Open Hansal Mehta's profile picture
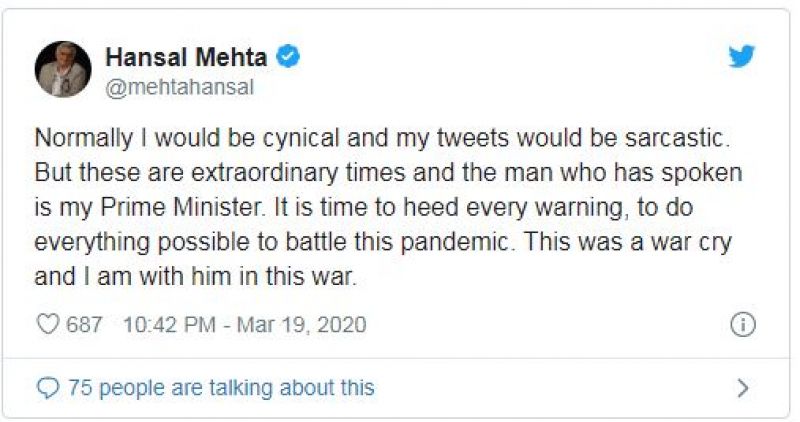Screen dimensions: 800x422 click(64, 69)
